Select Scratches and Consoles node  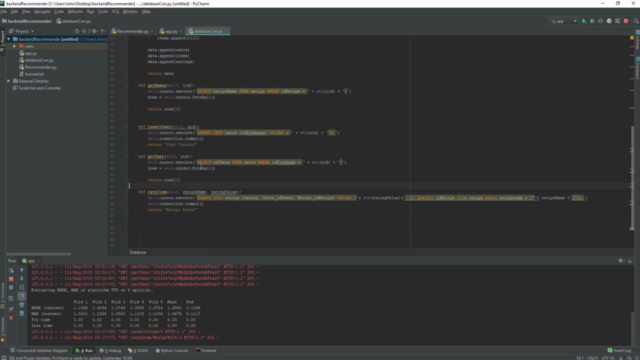(40, 88)
